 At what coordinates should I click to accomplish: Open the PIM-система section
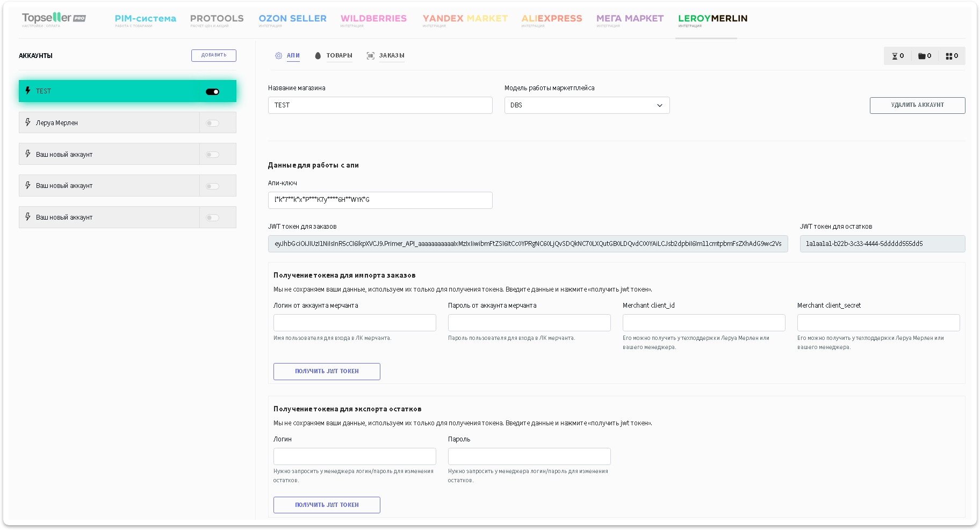(x=145, y=18)
